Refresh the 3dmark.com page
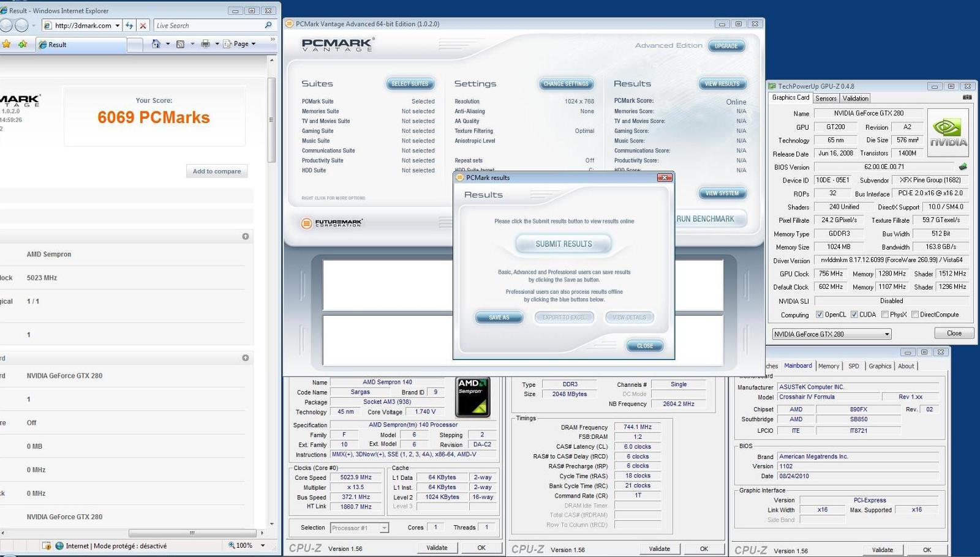980x557 pixels. (x=129, y=26)
